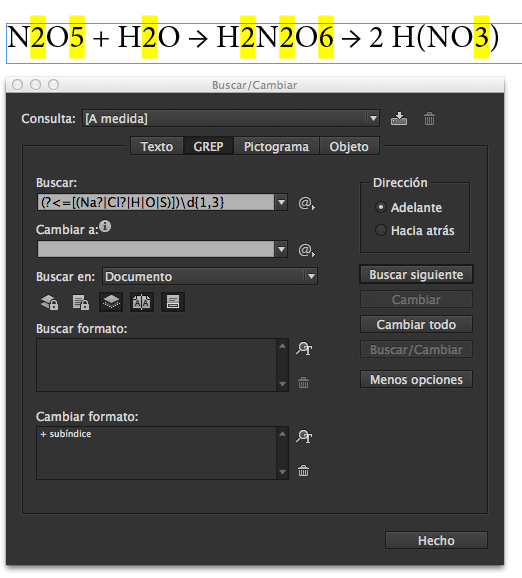Image resolution: width=522 pixels, height=578 pixels.
Task: Specify attributes to find icon
Action: tap(304, 348)
